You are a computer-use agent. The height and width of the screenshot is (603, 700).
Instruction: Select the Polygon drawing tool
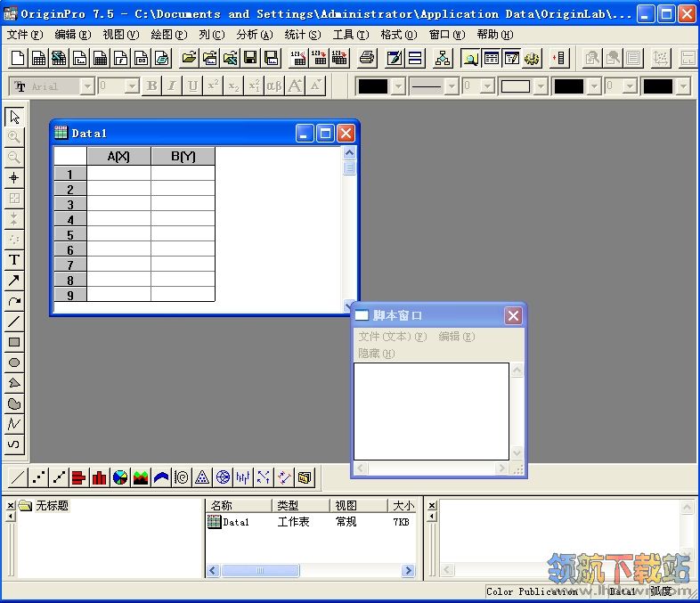(14, 383)
